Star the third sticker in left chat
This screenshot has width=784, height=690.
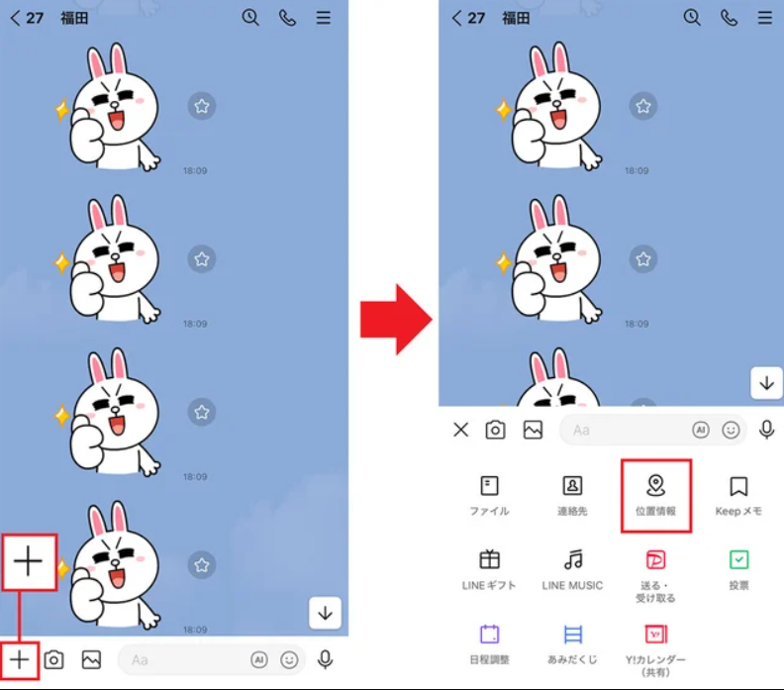tap(202, 412)
